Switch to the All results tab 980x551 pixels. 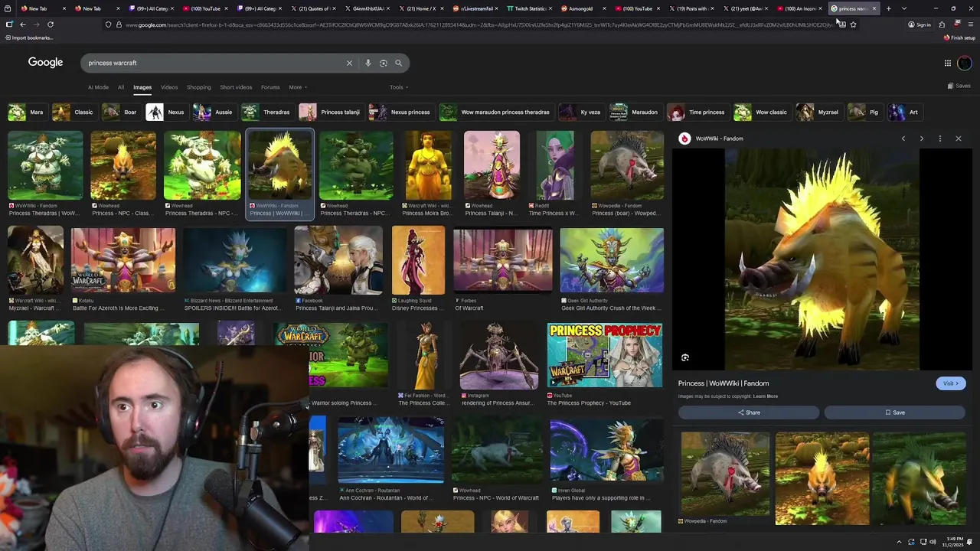(x=120, y=87)
